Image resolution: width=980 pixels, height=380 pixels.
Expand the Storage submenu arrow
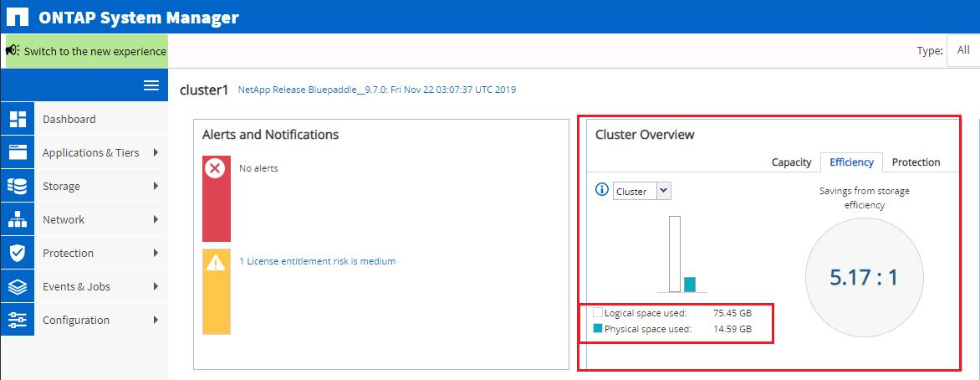[156, 186]
